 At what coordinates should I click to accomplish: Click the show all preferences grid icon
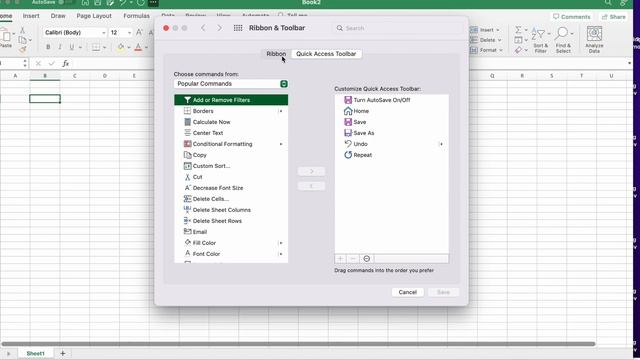coord(238,28)
